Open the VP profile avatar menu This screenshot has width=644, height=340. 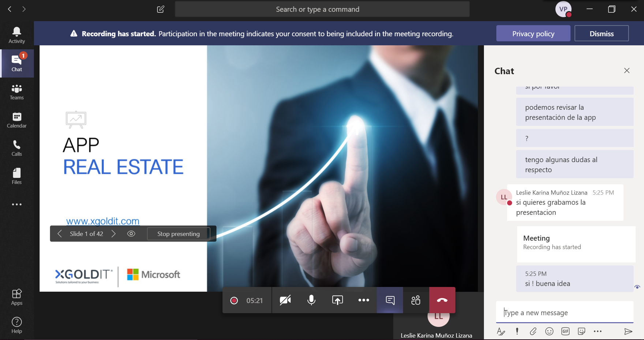[563, 9]
